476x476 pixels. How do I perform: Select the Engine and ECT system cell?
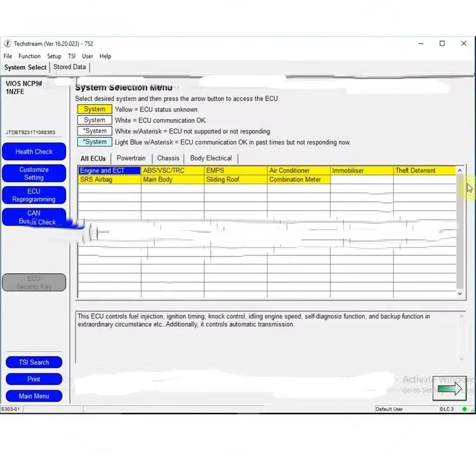tap(109, 171)
